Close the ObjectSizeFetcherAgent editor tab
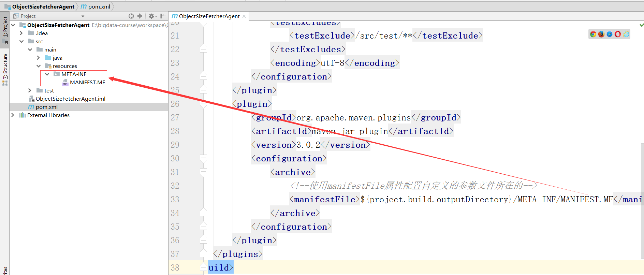Viewport: 644px width, 275px height. (244, 16)
